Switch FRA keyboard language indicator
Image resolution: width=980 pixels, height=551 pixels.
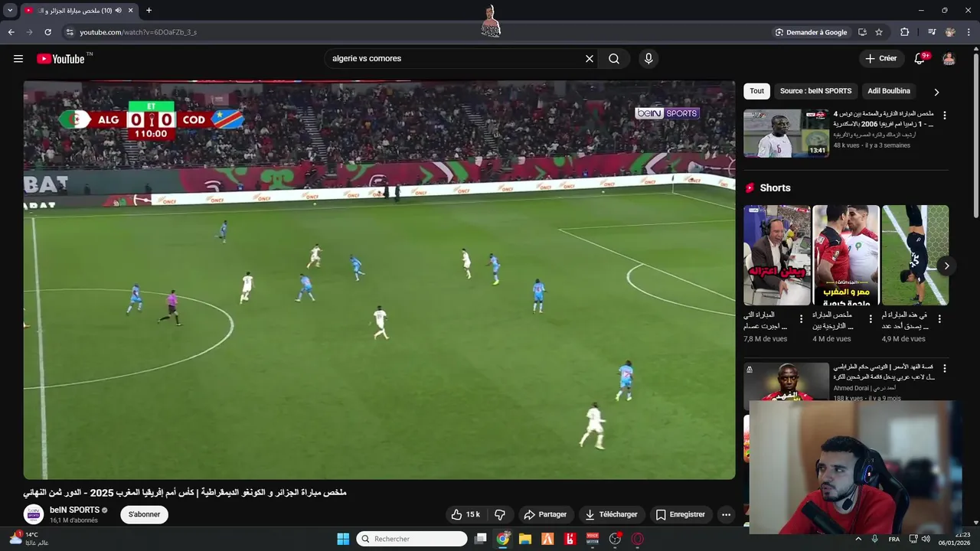(x=894, y=540)
